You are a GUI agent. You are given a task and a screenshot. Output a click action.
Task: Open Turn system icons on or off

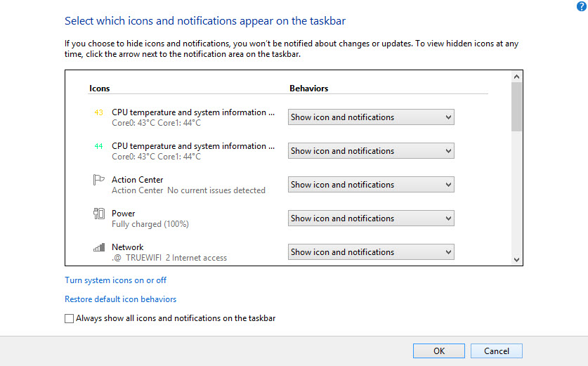[115, 280]
